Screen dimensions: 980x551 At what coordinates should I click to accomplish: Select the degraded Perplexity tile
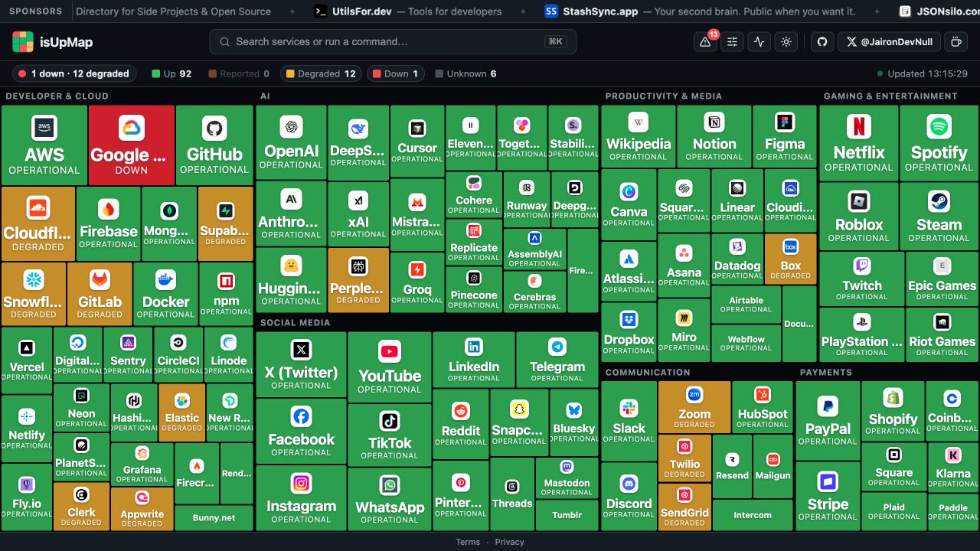[x=358, y=280]
